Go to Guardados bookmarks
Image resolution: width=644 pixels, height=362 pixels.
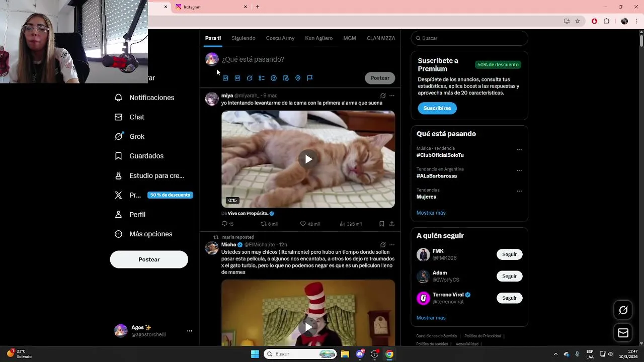[139, 156]
